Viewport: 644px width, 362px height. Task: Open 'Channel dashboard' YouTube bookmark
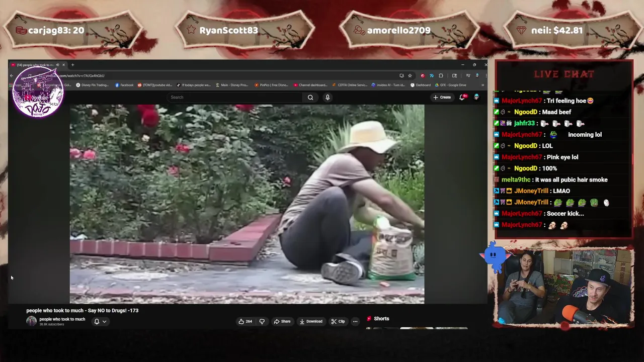tap(310, 85)
